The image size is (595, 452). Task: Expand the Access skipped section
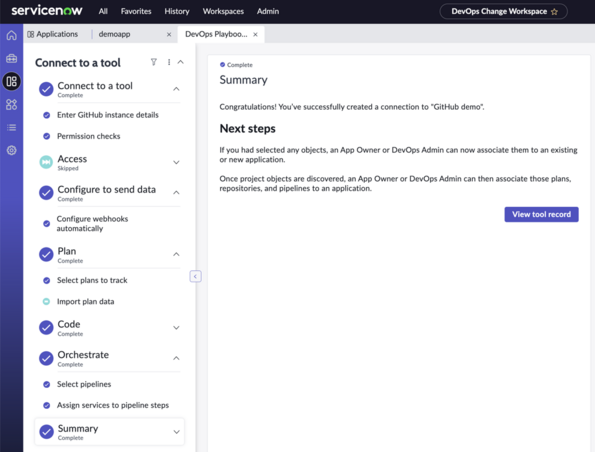176,162
